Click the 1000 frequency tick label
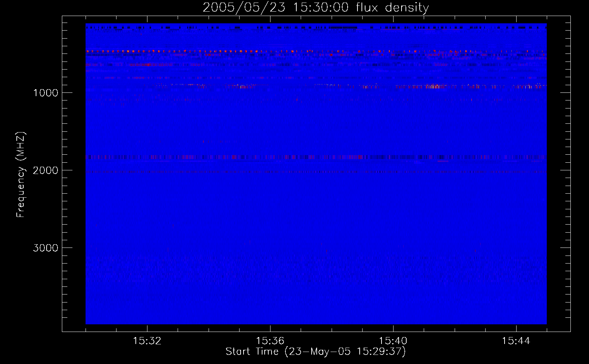The height and width of the screenshot is (364, 589). point(46,93)
